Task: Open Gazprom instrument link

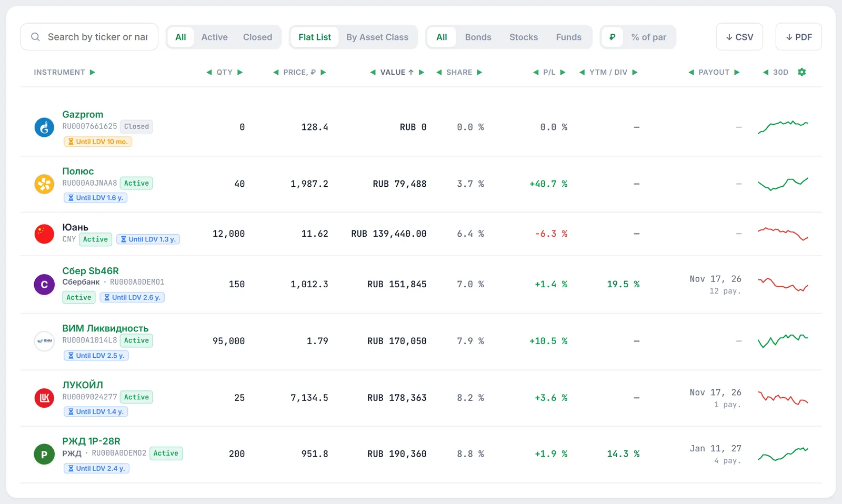Action: [x=83, y=114]
